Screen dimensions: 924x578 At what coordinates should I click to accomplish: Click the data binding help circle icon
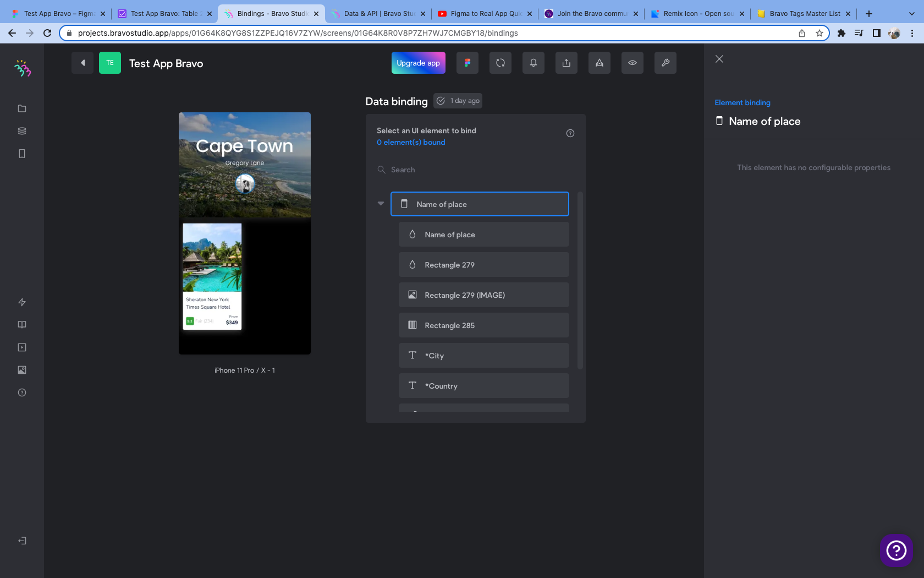pyautogui.click(x=570, y=133)
